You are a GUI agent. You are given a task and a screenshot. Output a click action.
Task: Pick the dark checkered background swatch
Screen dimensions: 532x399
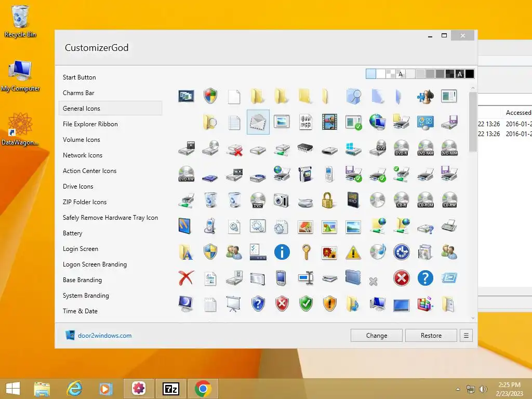[x=450, y=74]
